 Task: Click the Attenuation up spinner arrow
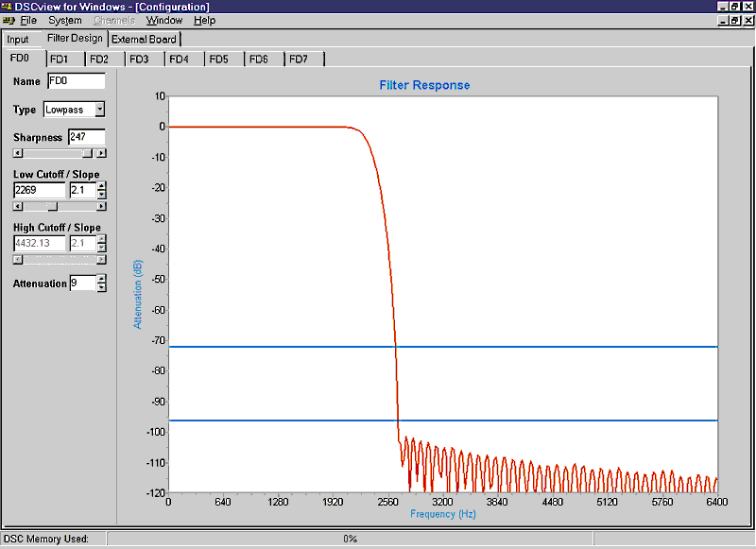tap(99, 278)
